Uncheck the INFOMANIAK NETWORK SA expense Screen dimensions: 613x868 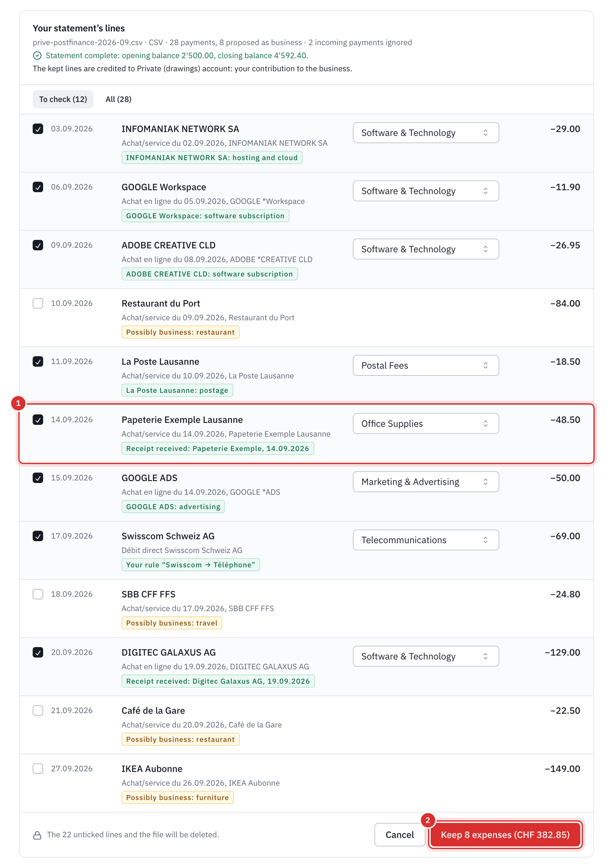click(x=38, y=129)
